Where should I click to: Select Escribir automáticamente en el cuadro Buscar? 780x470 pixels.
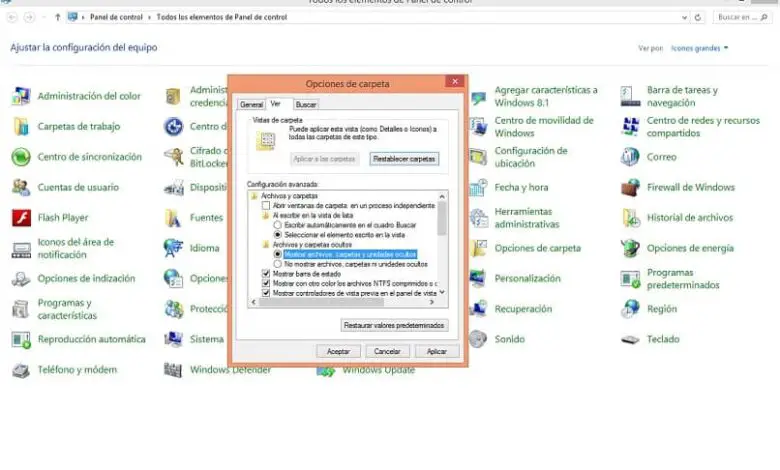(x=278, y=225)
